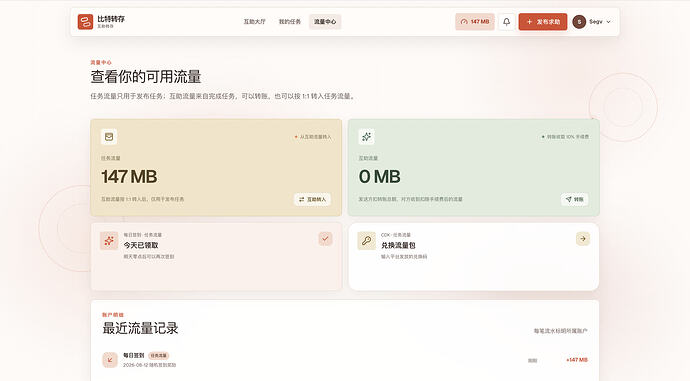
Task: Click the key icon beside 兑换流量包
Action: [x=366, y=241]
